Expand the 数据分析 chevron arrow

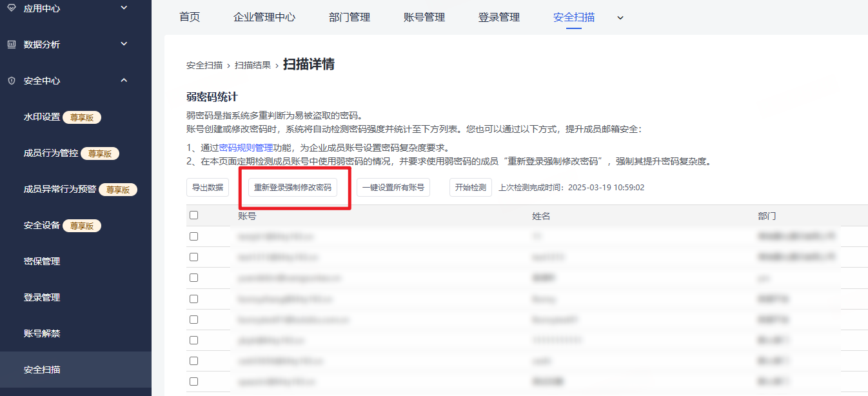pyautogui.click(x=124, y=44)
